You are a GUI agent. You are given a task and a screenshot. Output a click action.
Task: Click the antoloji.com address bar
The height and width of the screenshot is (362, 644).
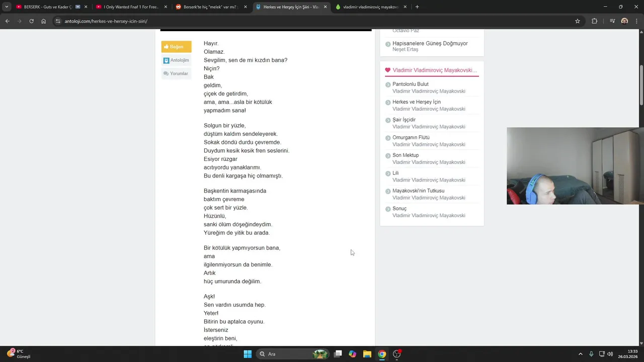(x=317, y=21)
